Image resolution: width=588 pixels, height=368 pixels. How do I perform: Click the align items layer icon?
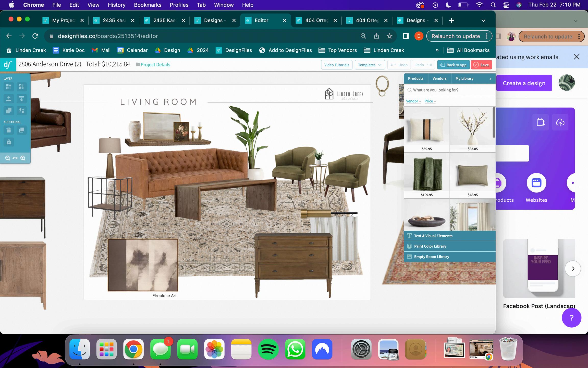pos(22,111)
